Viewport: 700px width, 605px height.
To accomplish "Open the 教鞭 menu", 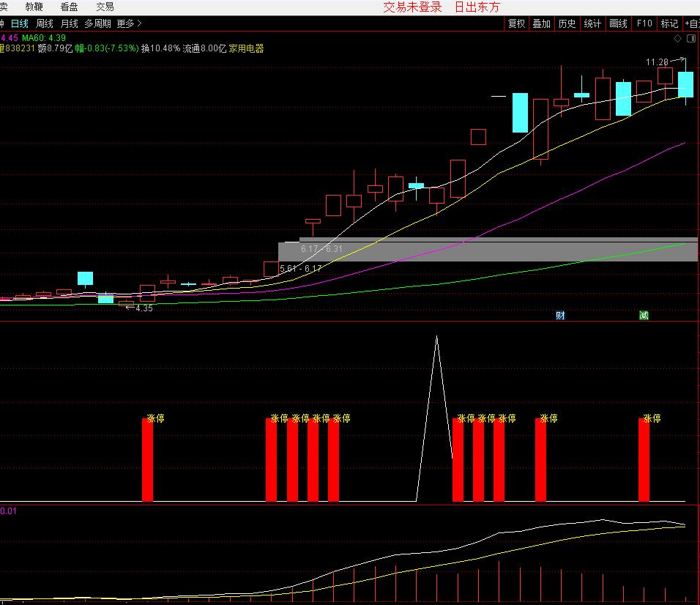I will tap(34, 7).
